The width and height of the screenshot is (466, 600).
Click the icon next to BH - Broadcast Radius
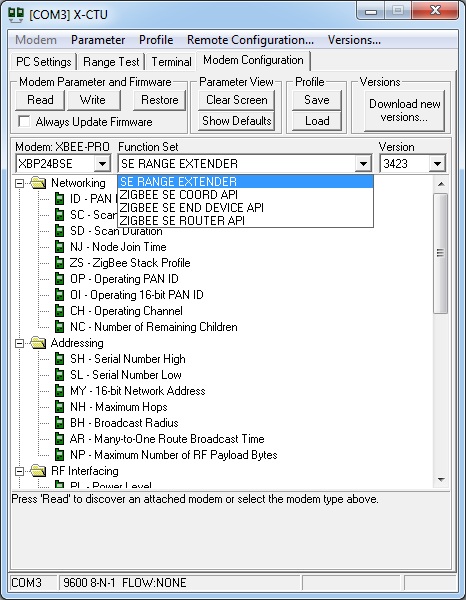coord(60,423)
